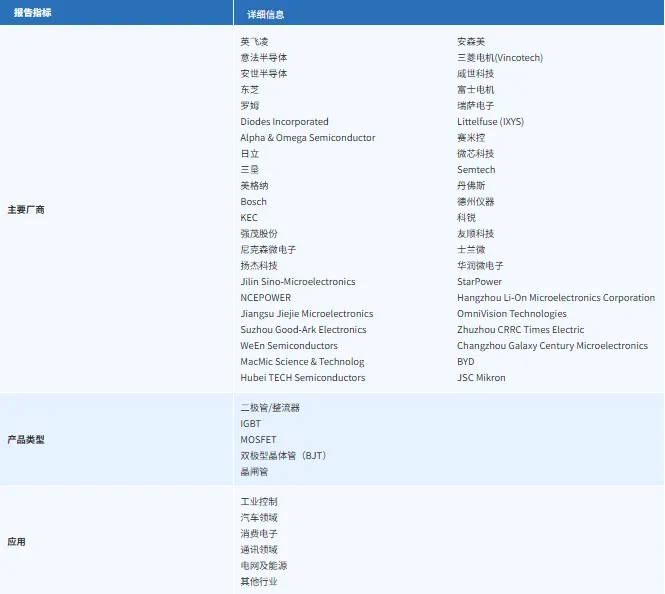Click the 详细信息 column header
The height and width of the screenshot is (594, 665).
coord(265,15)
